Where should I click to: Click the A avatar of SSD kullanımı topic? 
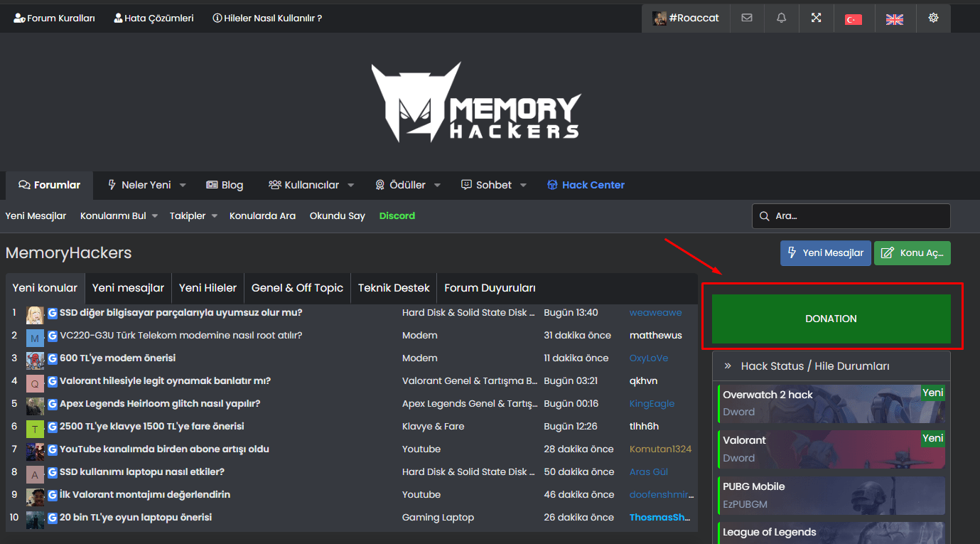pos(35,474)
